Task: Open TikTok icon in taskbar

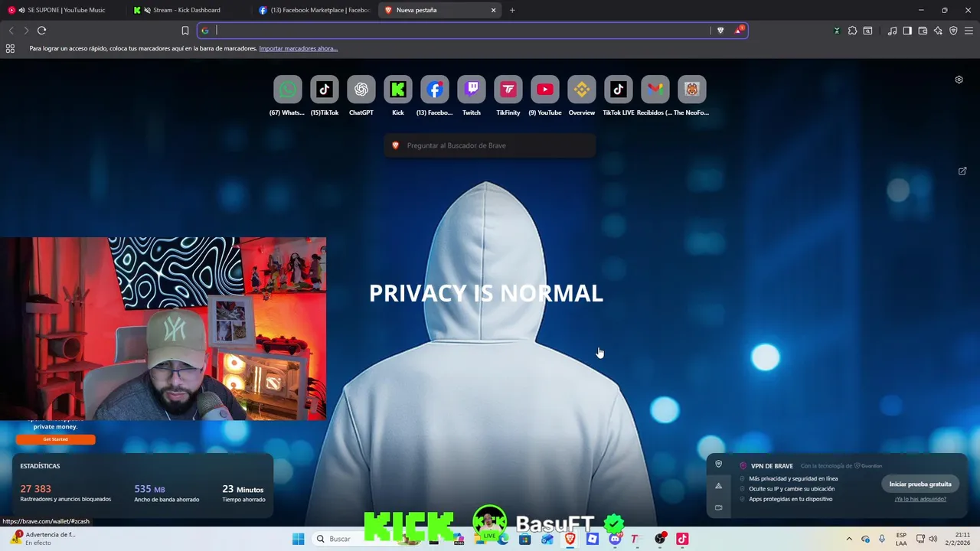Action: pyautogui.click(x=682, y=539)
